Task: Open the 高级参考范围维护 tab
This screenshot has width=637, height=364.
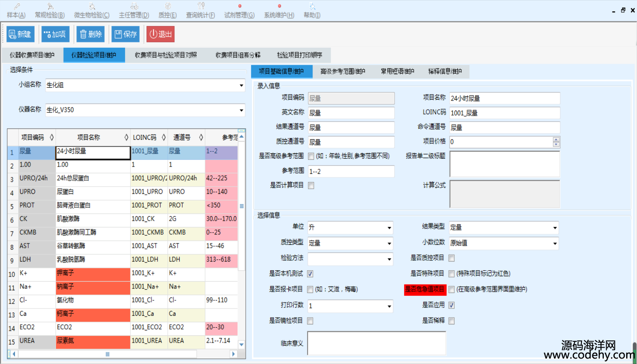Action: point(343,71)
